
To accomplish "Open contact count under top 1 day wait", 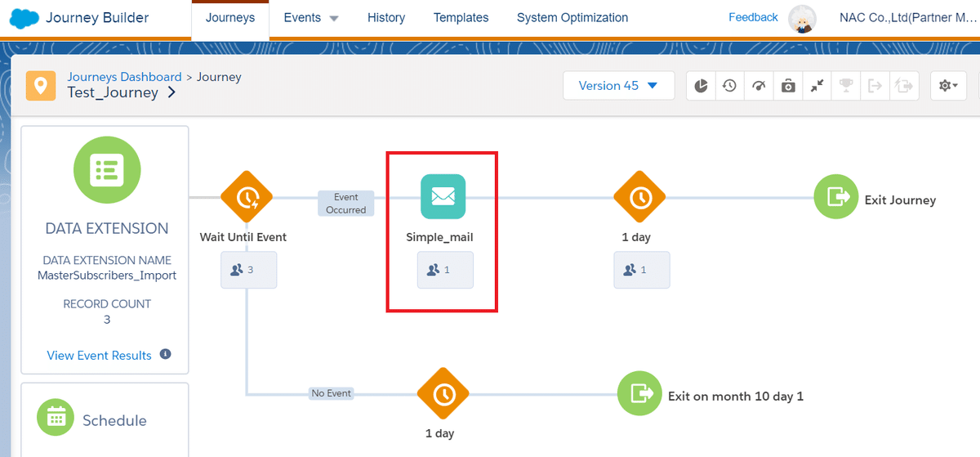I will 642,269.
